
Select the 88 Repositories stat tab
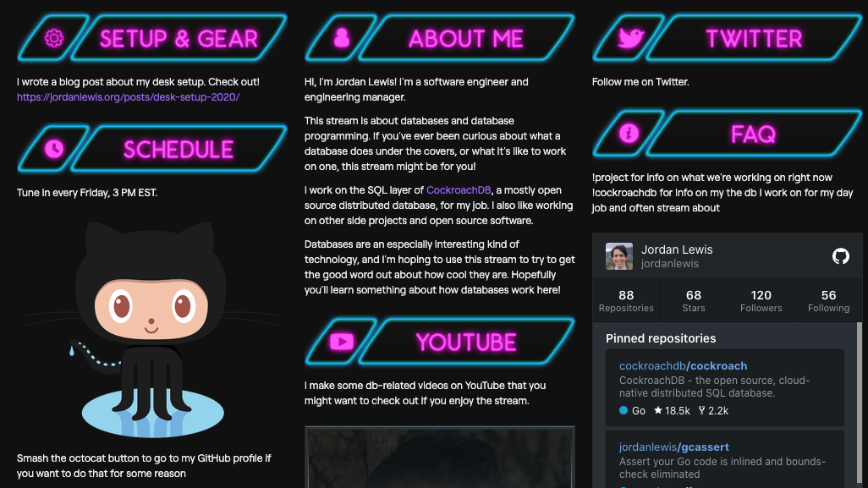(626, 300)
